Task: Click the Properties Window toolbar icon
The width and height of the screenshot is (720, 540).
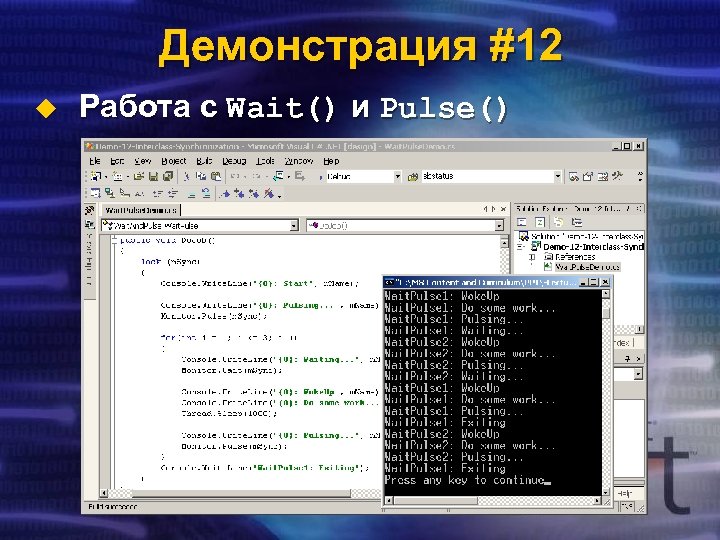Action: click(588, 176)
